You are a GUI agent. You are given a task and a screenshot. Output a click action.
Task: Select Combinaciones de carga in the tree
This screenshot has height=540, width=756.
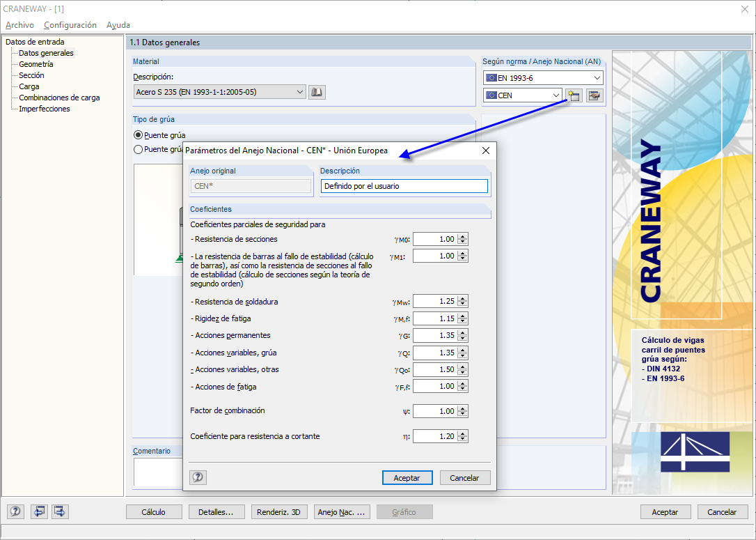59,98
